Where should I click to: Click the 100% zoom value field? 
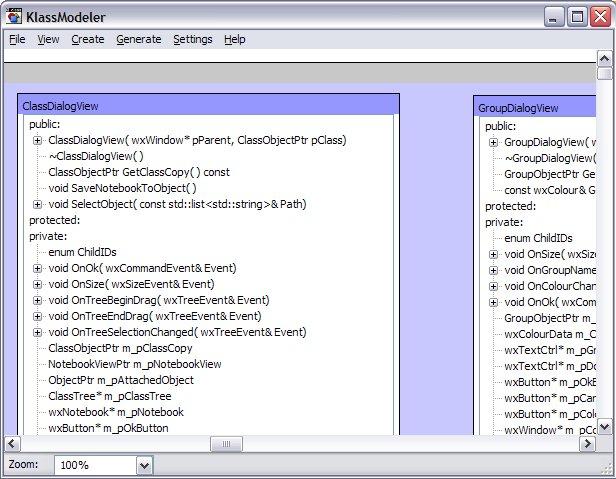(x=95, y=466)
